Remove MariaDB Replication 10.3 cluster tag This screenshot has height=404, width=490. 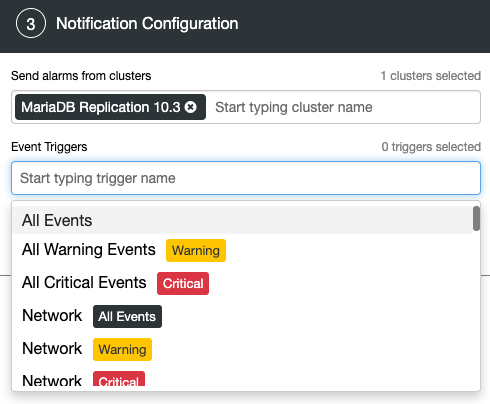point(191,107)
